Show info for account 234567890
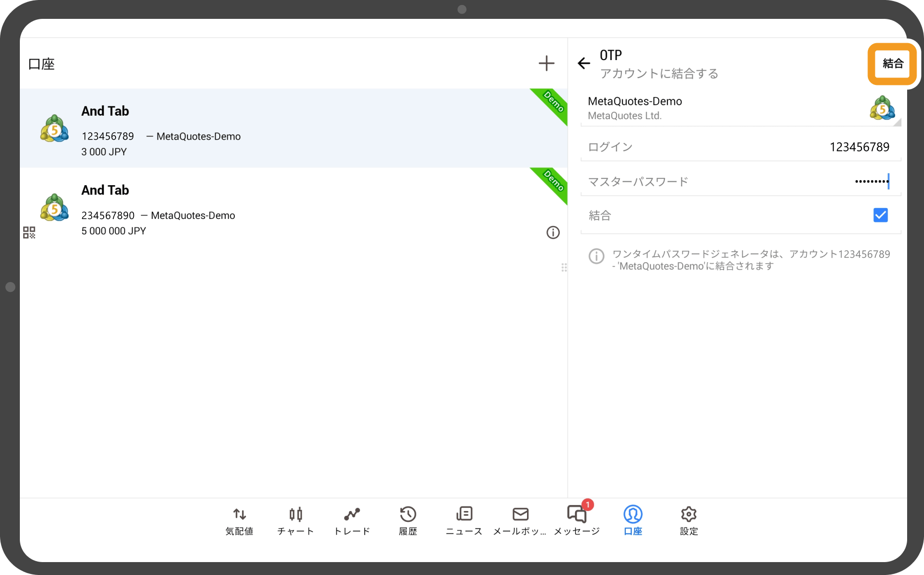Image resolution: width=924 pixels, height=575 pixels. (553, 232)
